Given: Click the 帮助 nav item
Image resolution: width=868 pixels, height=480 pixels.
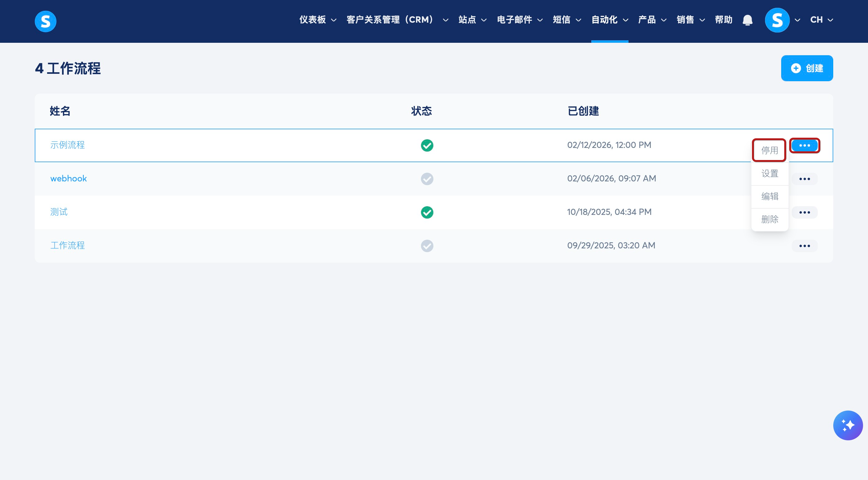Looking at the screenshot, I should 723,20.
